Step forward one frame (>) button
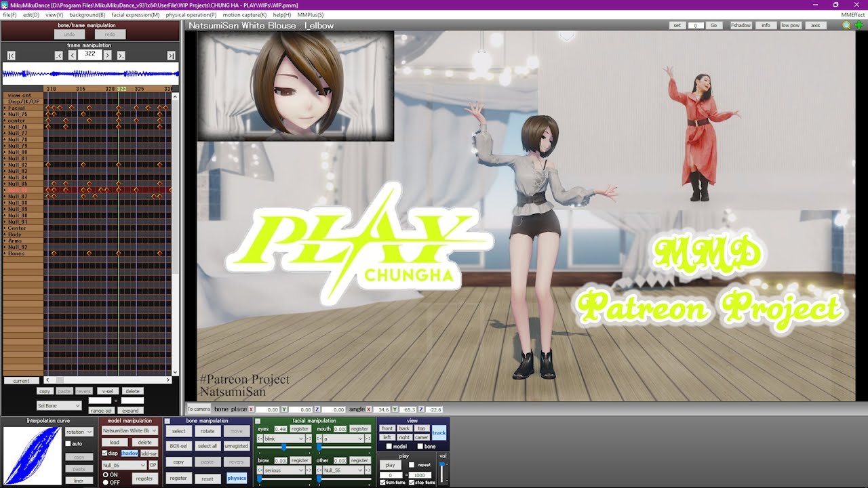 (x=108, y=56)
